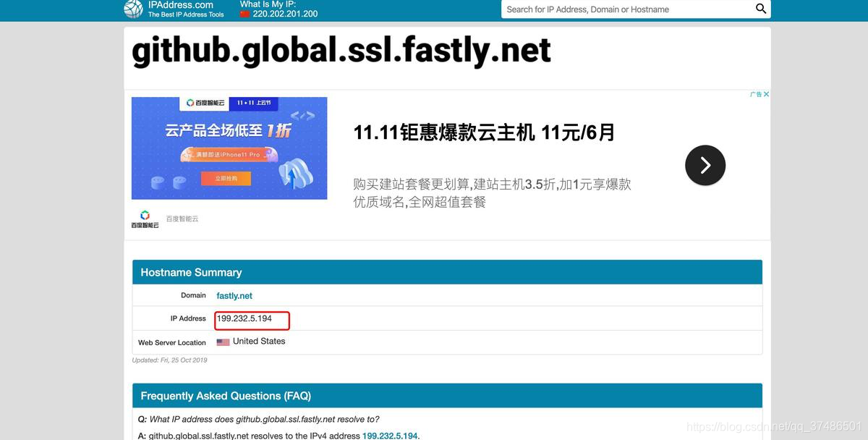Click the China flag next to my IP

[x=245, y=14]
